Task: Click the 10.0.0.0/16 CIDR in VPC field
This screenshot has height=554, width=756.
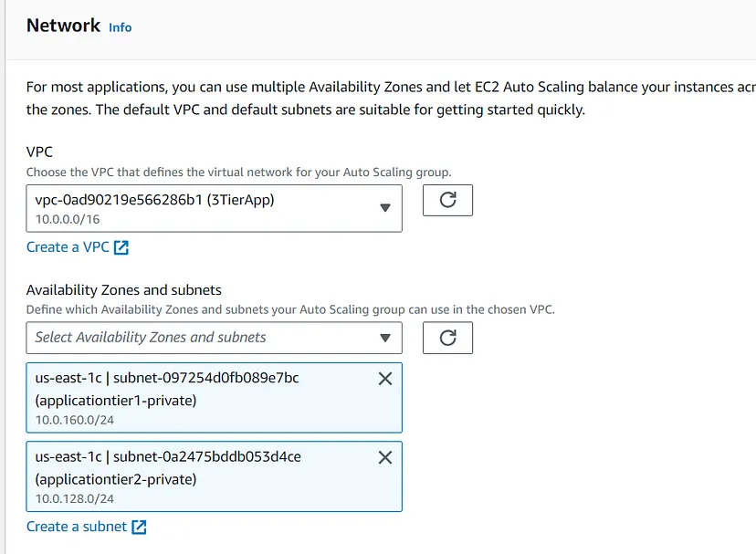Action: [x=67, y=219]
